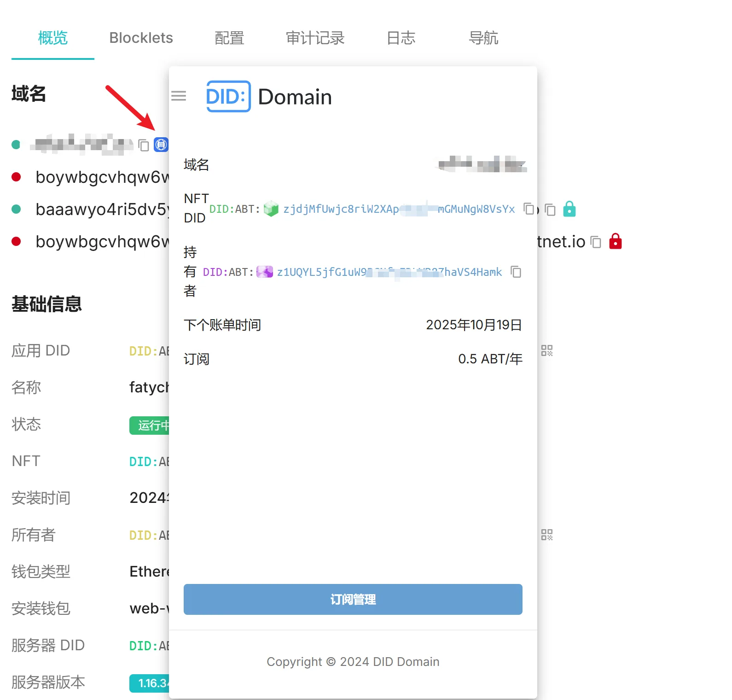The width and height of the screenshot is (732, 700).
Task: Open the blue DID Domain icon beside the blurred domain
Action: (161, 145)
